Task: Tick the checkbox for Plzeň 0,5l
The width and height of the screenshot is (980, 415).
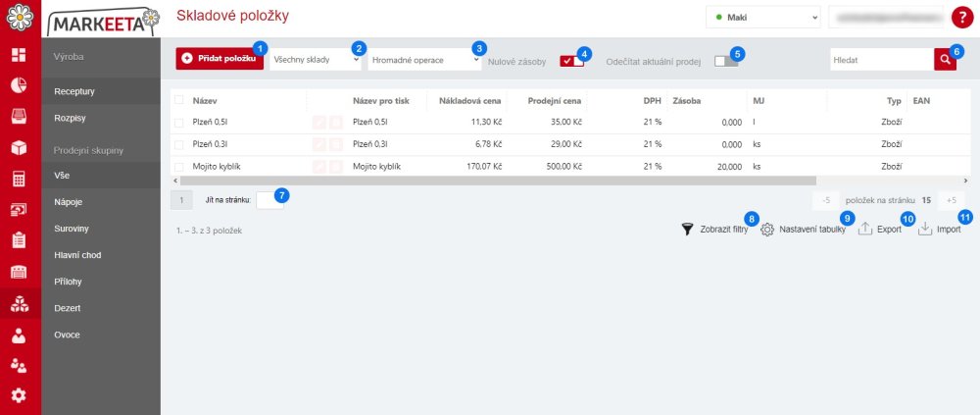Action: click(x=179, y=123)
